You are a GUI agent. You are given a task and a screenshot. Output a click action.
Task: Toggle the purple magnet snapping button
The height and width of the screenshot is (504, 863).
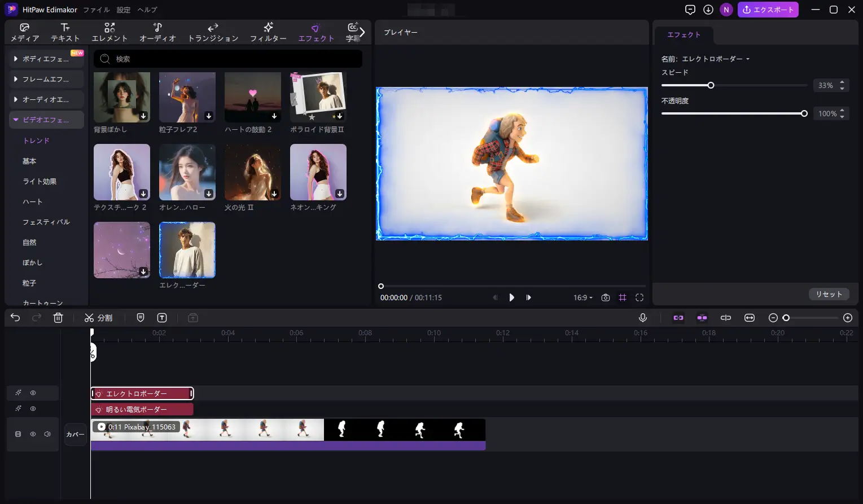(702, 318)
